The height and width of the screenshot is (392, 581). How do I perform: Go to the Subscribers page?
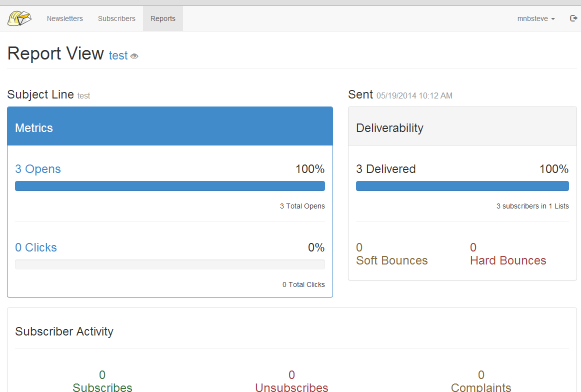(116, 18)
